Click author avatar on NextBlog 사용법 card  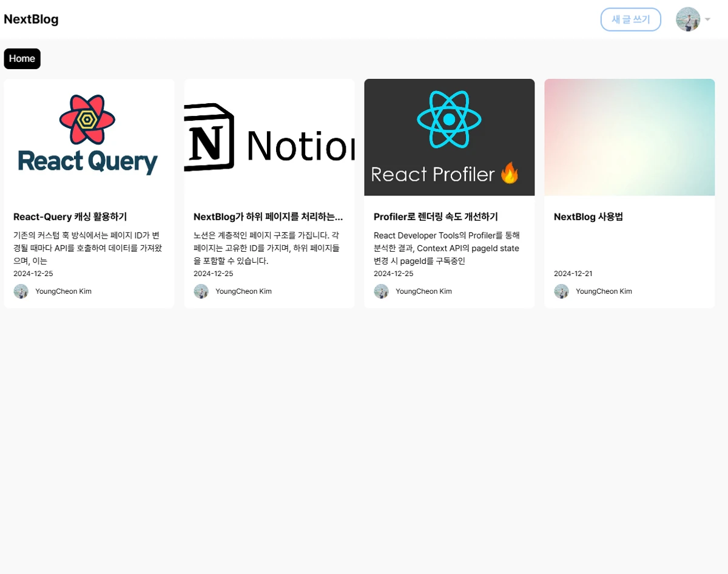pos(561,291)
